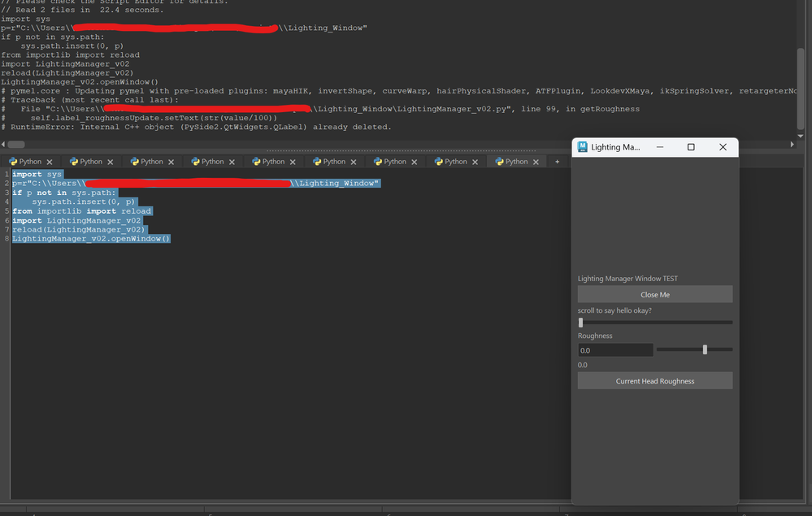Click the 'RuntimeError: Internal C++ object' line
This screenshot has height=516, width=812.
point(196,127)
